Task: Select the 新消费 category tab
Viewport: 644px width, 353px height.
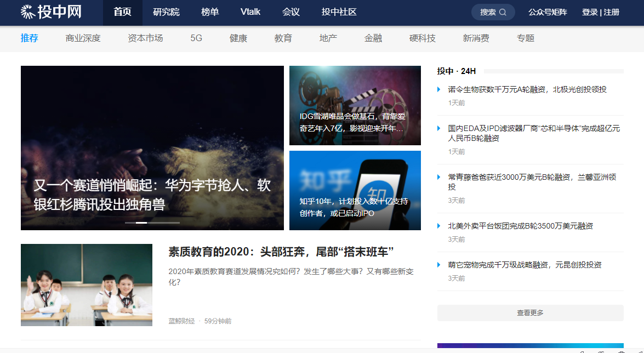Action: click(476, 38)
